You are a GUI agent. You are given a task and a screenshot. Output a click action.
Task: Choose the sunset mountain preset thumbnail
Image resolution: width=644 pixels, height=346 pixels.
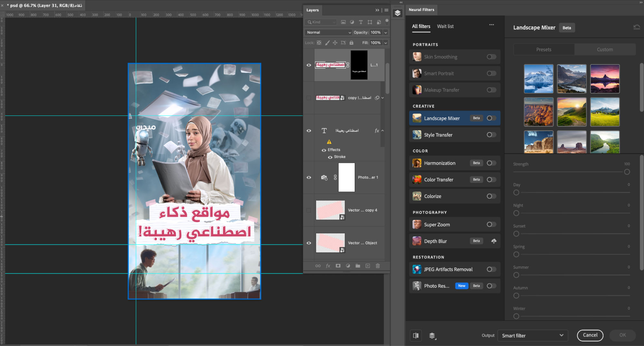605,79
